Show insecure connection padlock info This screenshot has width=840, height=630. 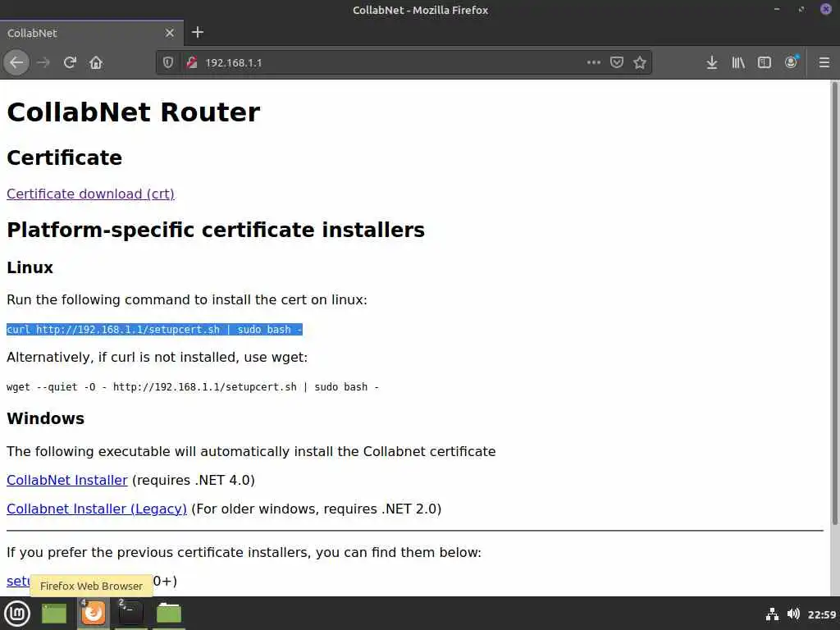click(x=192, y=62)
